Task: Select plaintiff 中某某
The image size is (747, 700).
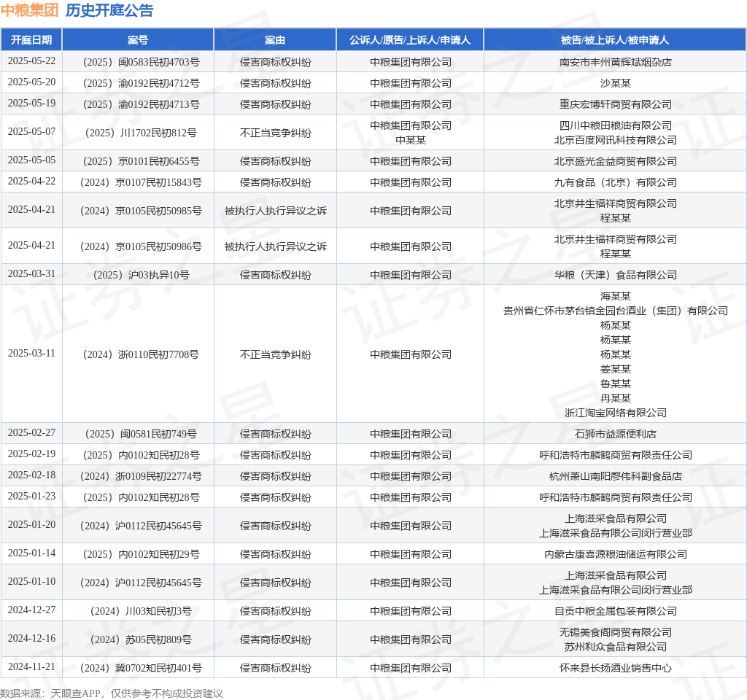Action: click(410, 140)
